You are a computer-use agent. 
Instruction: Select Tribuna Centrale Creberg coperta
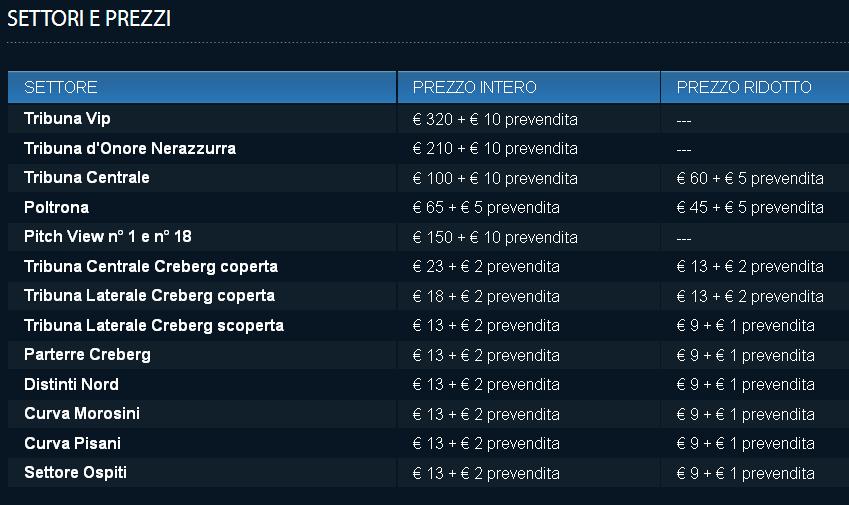(151, 267)
